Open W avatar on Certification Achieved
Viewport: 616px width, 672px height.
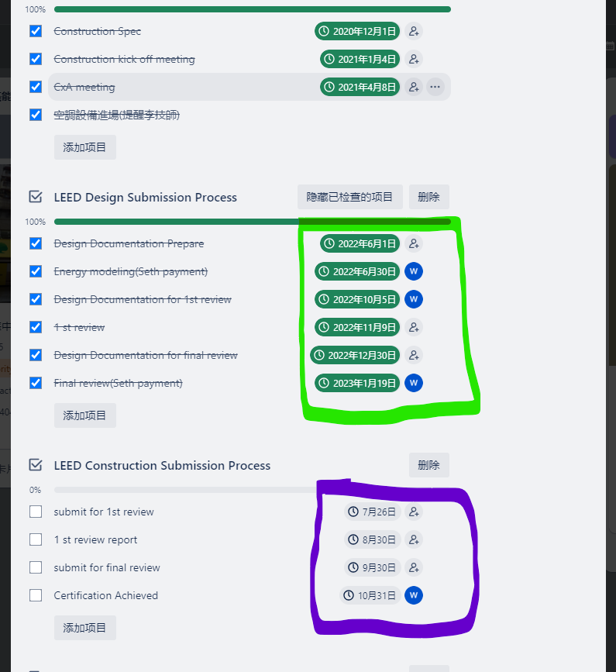[x=414, y=595]
